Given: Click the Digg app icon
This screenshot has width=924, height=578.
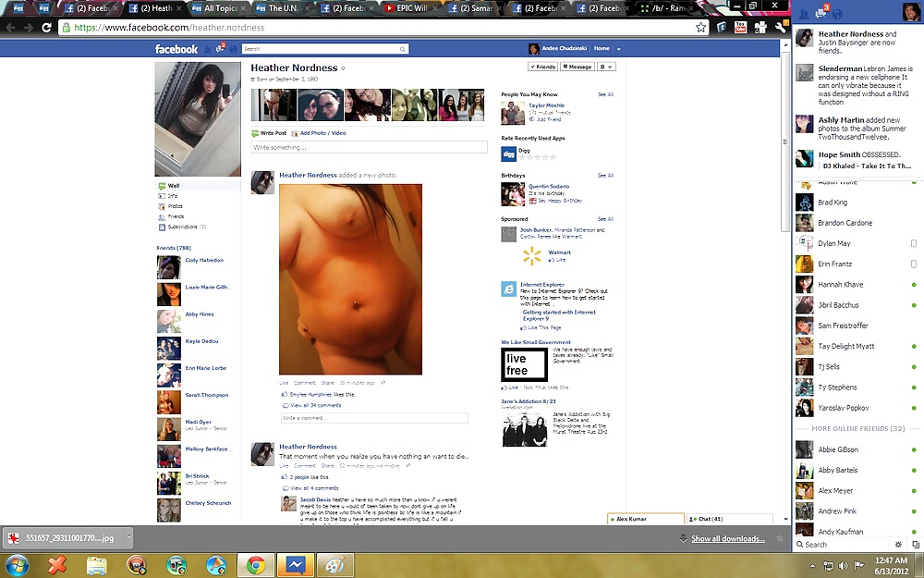Looking at the screenshot, I should pyautogui.click(x=508, y=154).
